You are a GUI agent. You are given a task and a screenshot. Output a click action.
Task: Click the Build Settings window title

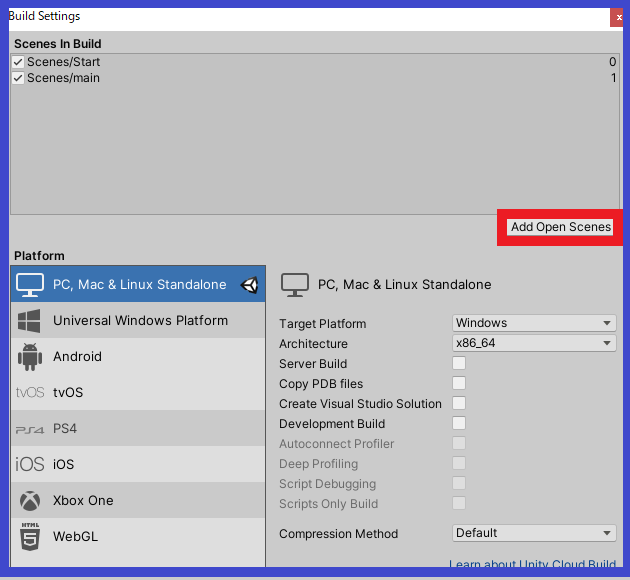click(x=44, y=16)
